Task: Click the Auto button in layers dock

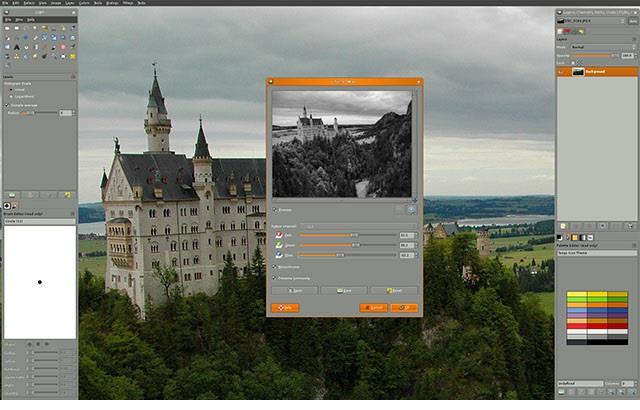Action: click(633, 21)
